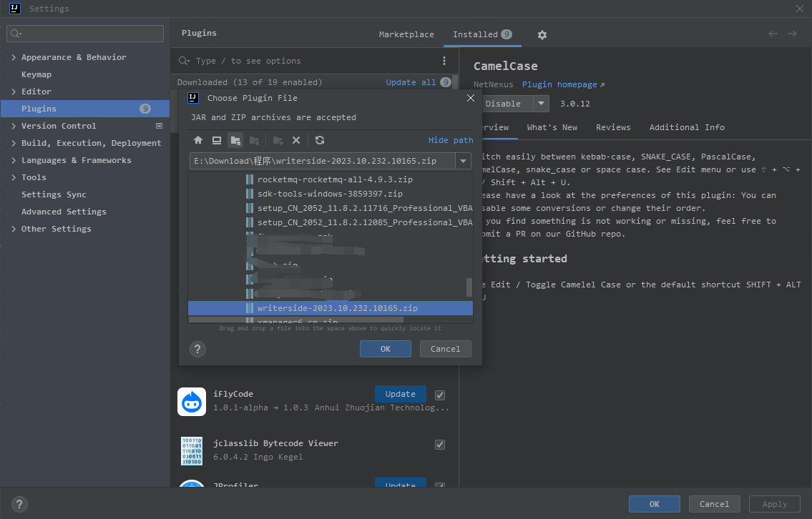Create a new folder in the file chooser
The height and width of the screenshot is (519, 812).
pos(278,140)
